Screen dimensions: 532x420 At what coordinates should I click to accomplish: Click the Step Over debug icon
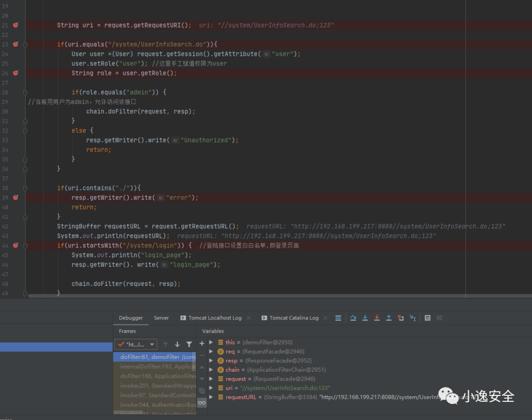[x=353, y=318]
